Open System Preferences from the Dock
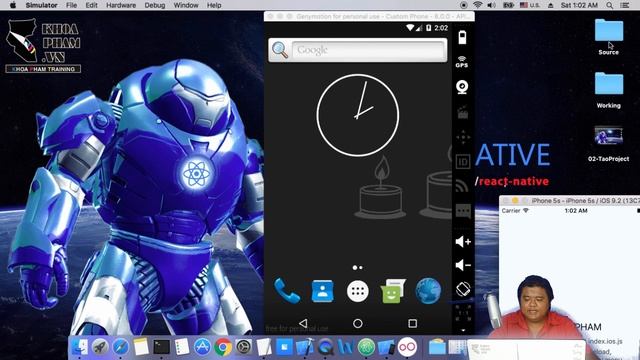 click(x=244, y=347)
